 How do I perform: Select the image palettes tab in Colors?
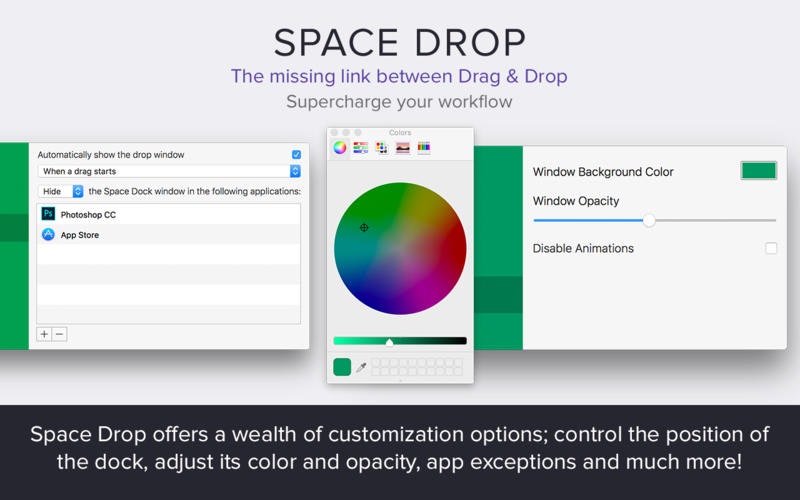coord(403,148)
